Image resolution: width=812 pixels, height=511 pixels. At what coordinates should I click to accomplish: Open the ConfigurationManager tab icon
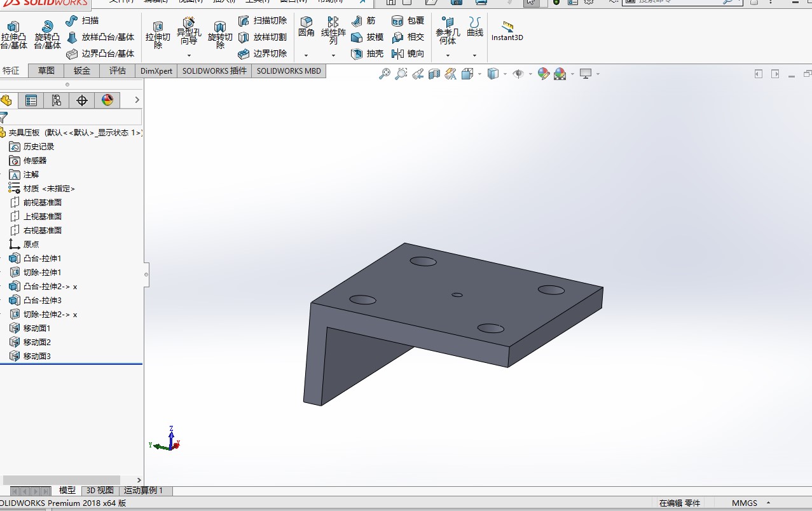click(x=56, y=100)
